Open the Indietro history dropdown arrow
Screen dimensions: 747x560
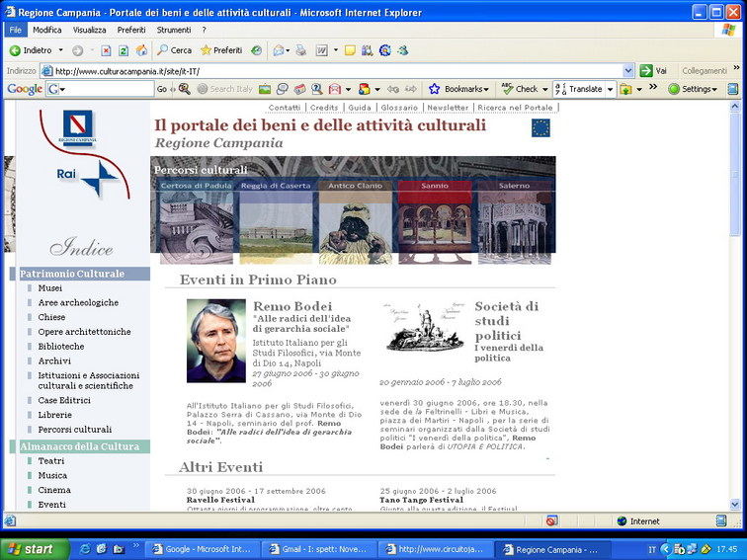(60, 50)
